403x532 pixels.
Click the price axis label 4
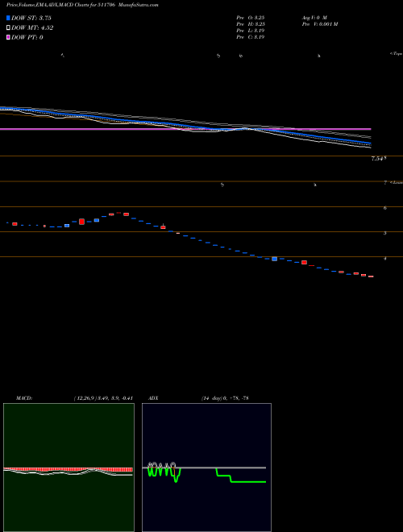tap(385, 259)
